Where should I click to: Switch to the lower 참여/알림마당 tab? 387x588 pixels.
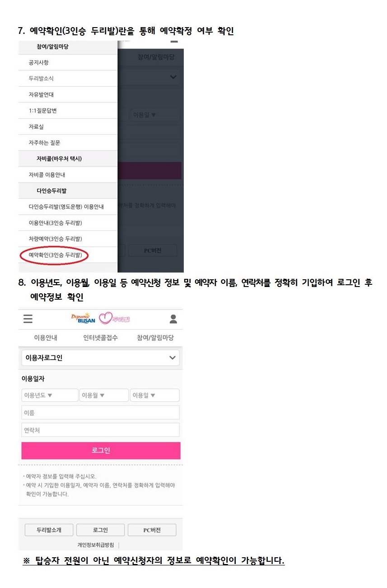(155, 338)
